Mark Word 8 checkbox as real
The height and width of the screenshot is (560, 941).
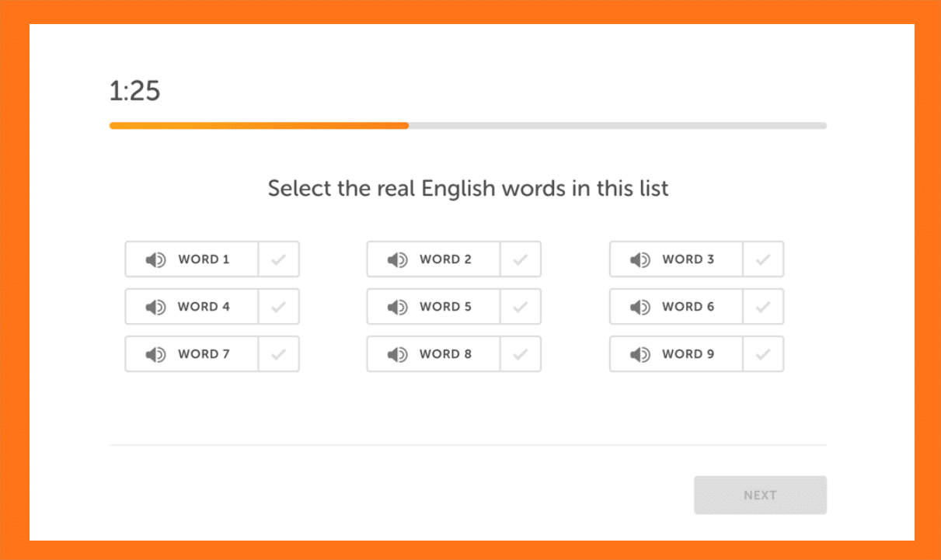pos(521,354)
